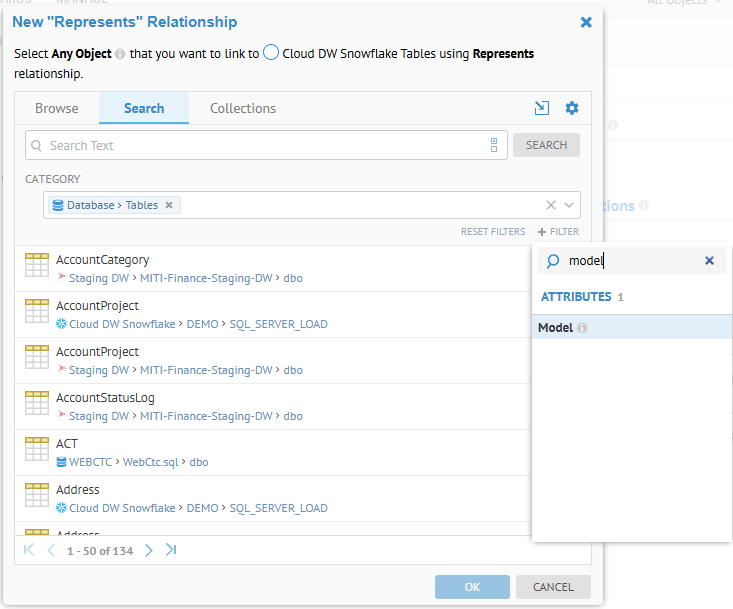Clear the 'model' filter search text
Viewport: 733px width, 609px height.
tap(709, 261)
